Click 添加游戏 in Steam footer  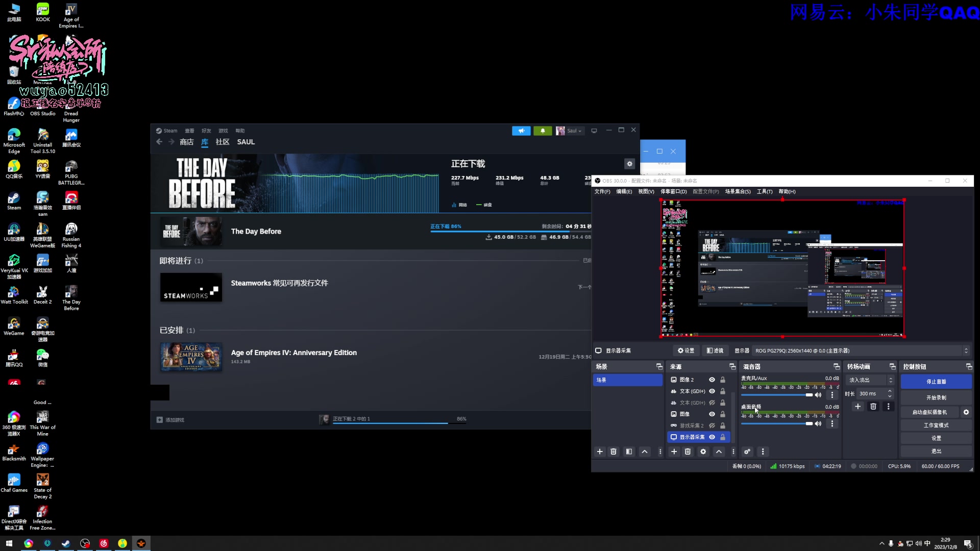coord(170,420)
